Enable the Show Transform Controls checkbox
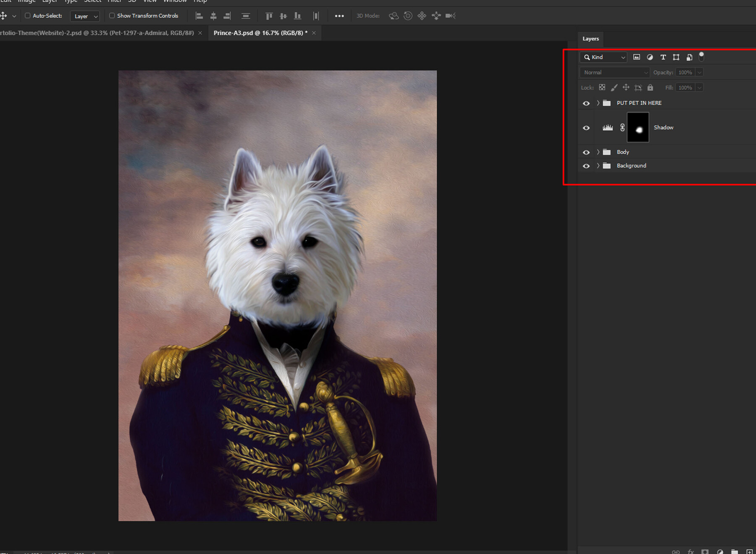 click(x=112, y=16)
